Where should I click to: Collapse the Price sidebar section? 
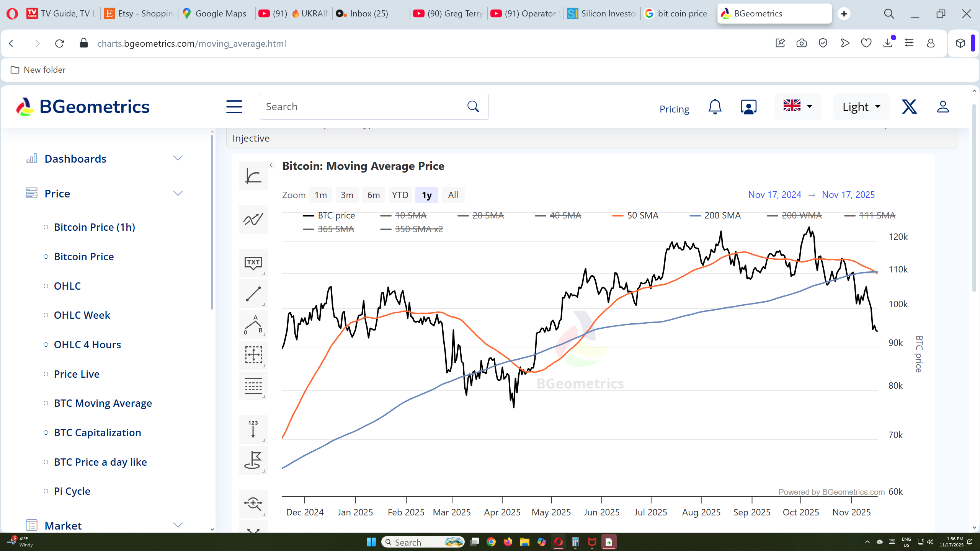pos(178,194)
